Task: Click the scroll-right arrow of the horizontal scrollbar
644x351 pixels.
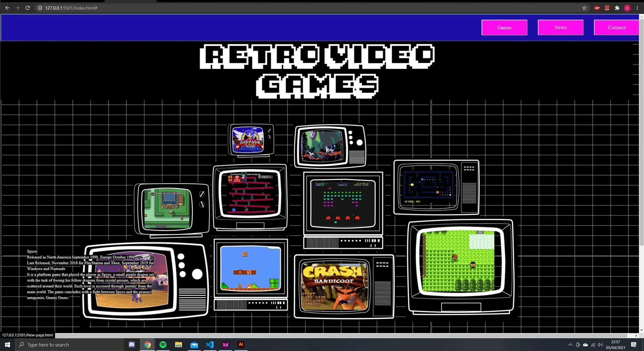Action: (636, 336)
